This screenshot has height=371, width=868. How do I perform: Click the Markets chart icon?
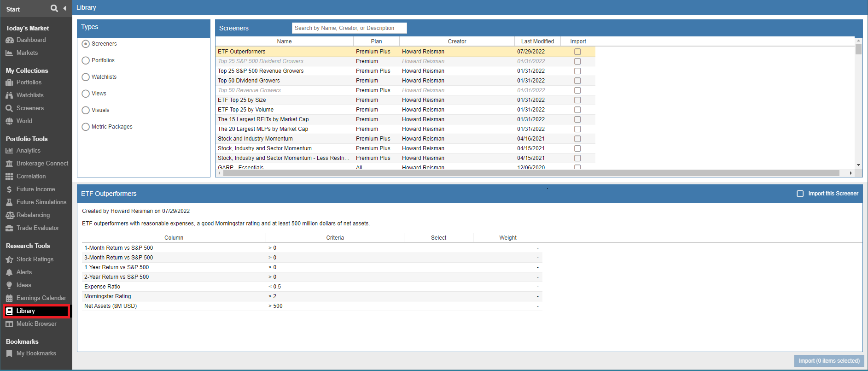9,53
